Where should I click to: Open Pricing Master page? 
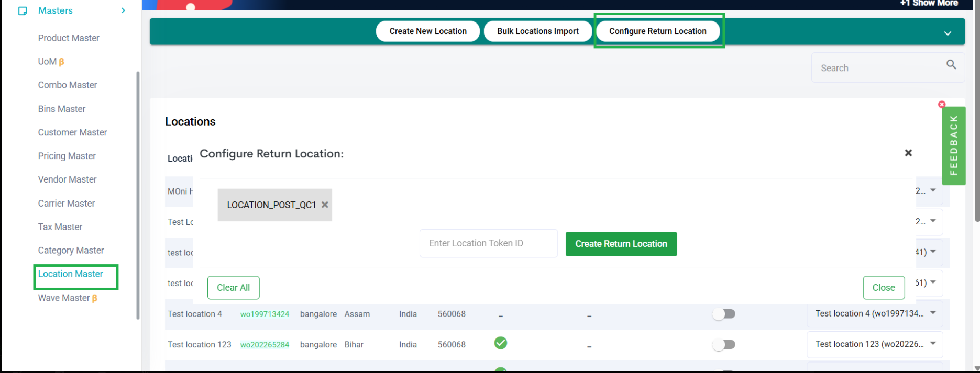(67, 156)
